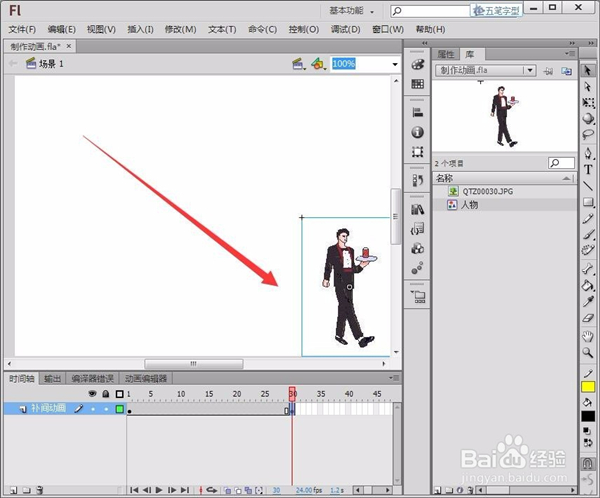Switch to the 输出 tab
Screen dimensions: 600x498
52,379
